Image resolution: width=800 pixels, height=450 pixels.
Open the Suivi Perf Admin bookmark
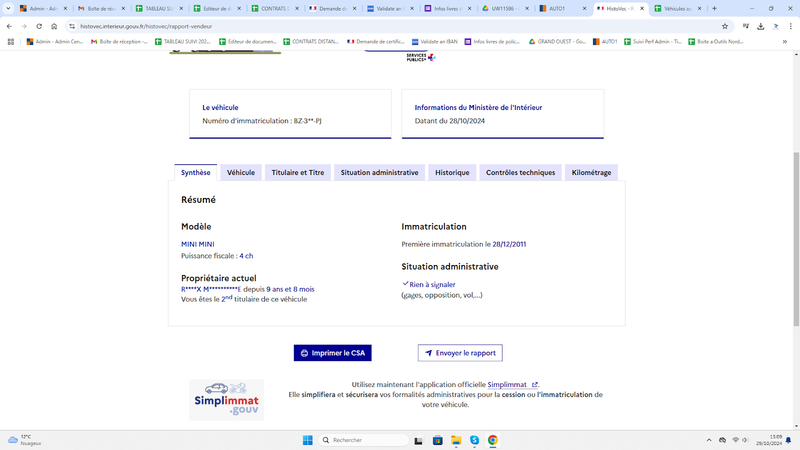653,42
